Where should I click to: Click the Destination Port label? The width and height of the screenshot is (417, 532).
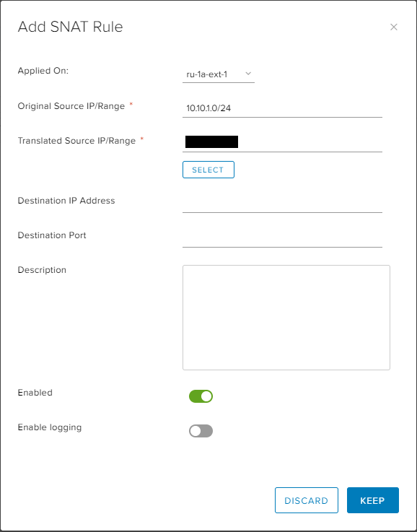pos(52,235)
